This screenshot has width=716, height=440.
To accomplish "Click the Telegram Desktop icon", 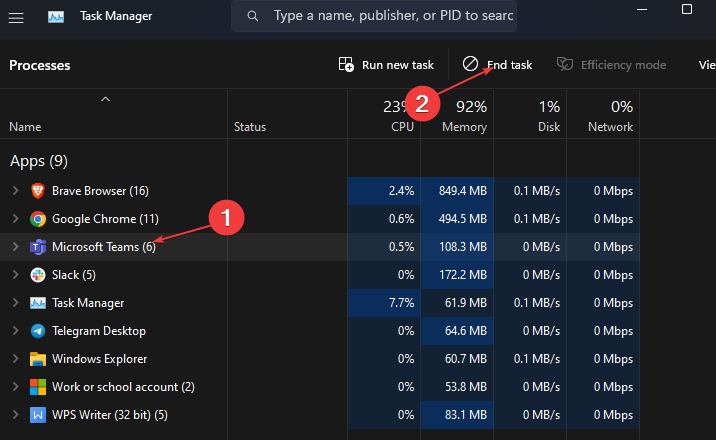I will [x=38, y=330].
